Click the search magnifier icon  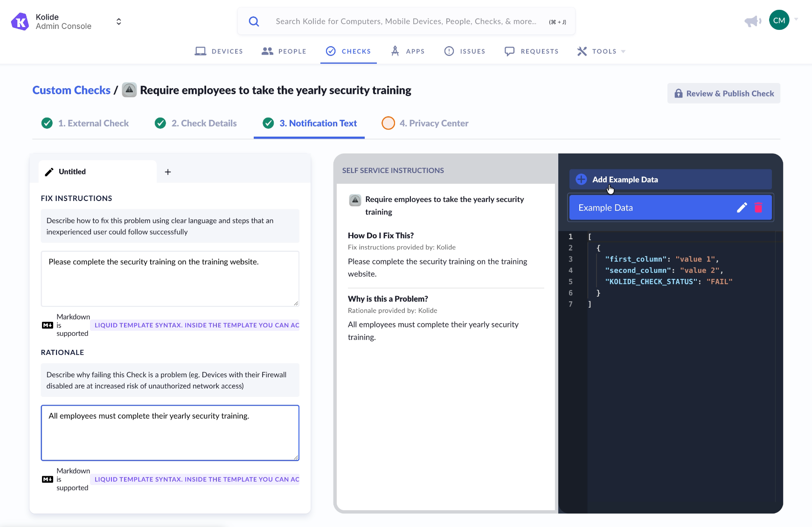pos(254,21)
